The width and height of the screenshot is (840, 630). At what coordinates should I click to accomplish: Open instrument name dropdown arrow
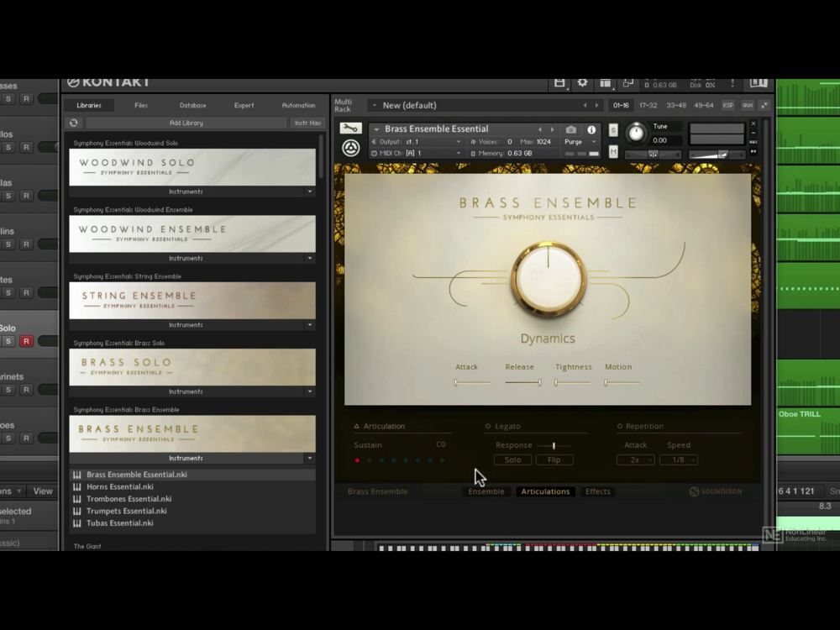coord(376,129)
